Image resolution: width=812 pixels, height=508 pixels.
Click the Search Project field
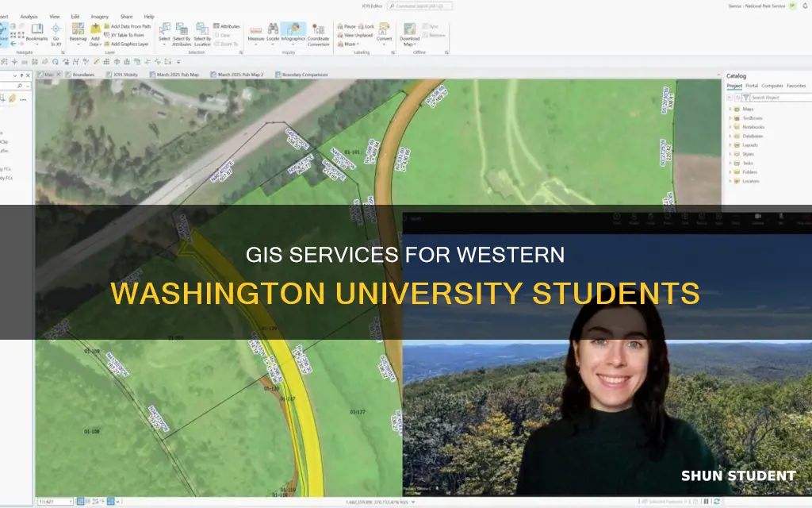click(781, 98)
